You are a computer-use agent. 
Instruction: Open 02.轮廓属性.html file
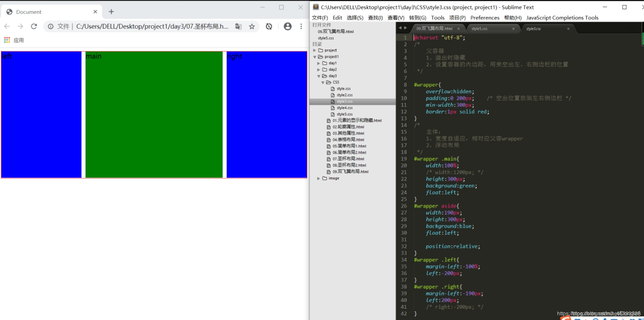pyautogui.click(x=348, y=127)
